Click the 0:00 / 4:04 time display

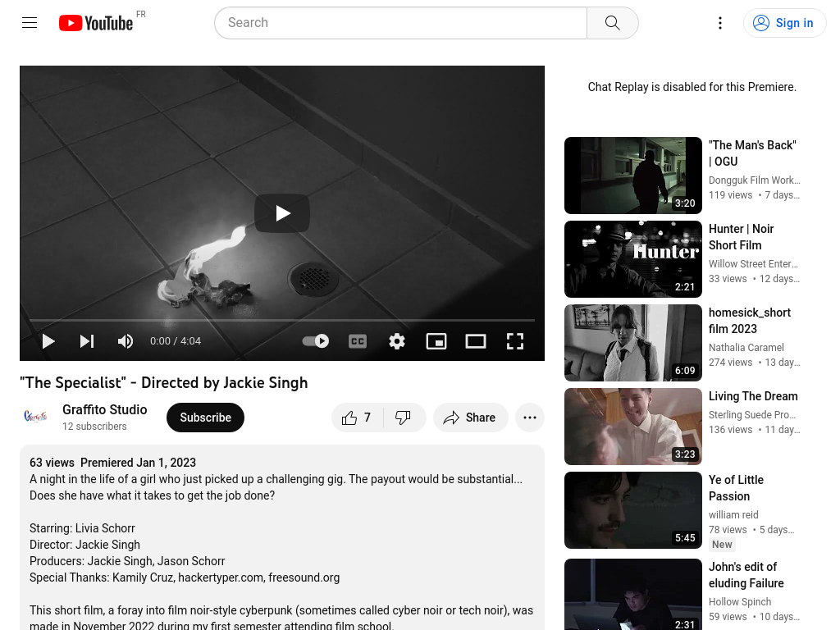coord(176,341)
